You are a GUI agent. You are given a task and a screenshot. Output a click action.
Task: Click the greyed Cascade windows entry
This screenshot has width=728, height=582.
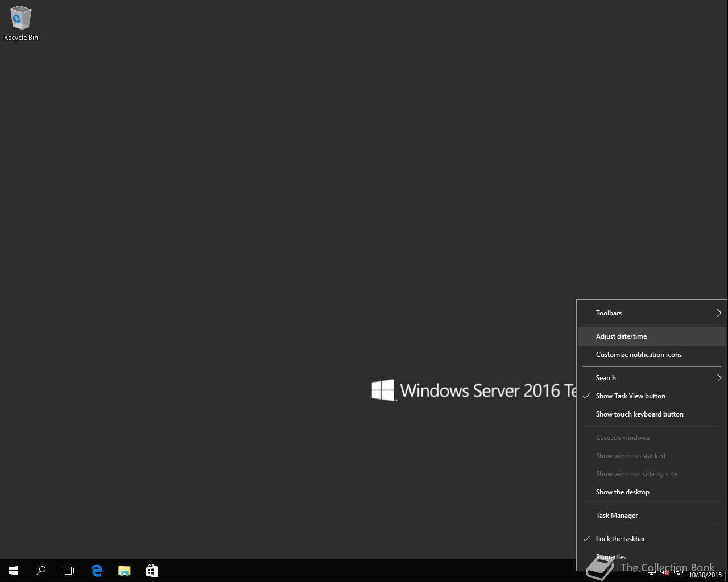652,438
